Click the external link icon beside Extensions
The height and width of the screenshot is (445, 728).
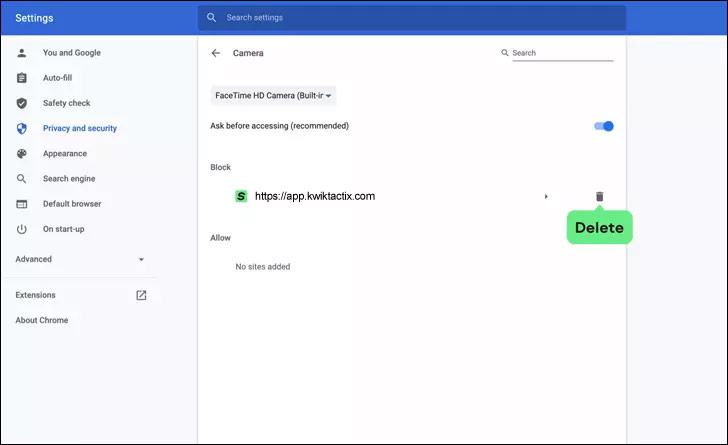point(141,295)
